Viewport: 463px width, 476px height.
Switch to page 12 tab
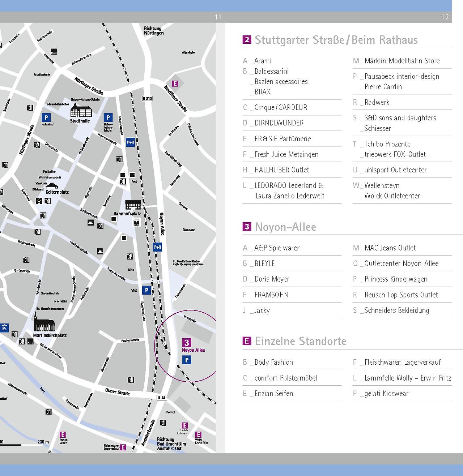click(445, 16)
